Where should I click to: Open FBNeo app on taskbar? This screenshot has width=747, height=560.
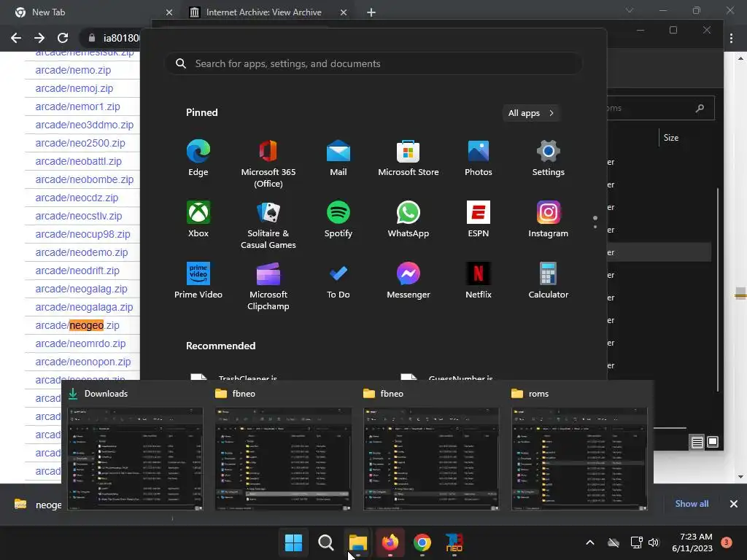(x=454, y=542)
